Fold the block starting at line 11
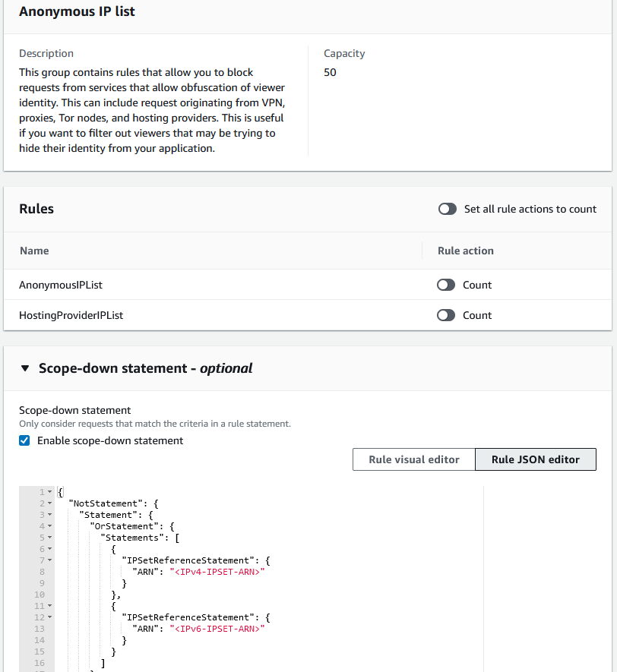617x672 pixels. 49,606
